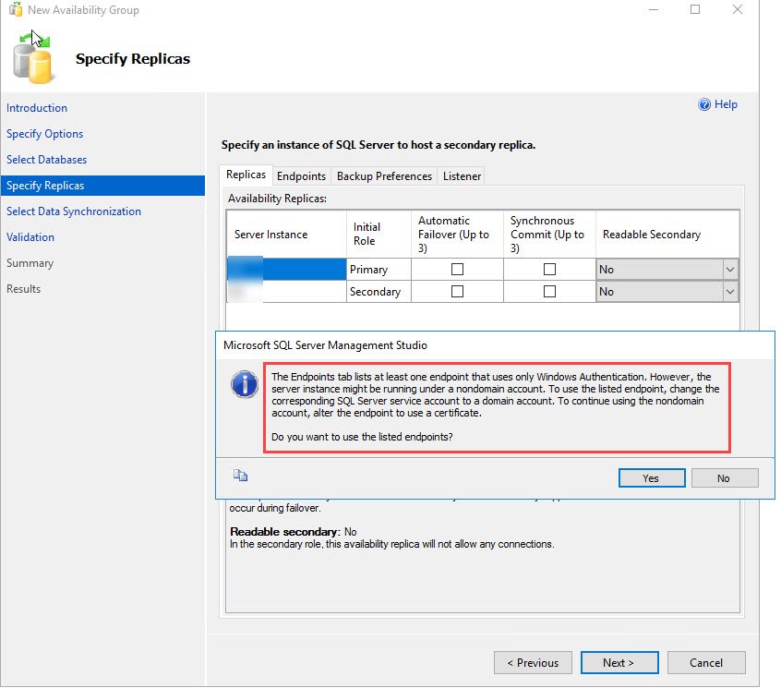Minimize the New Availability Group window

pos(654,9)
